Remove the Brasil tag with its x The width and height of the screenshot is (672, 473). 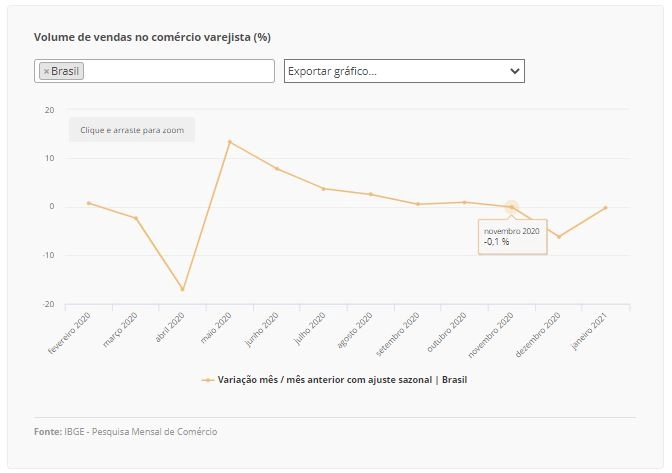[x=46, y=72]
